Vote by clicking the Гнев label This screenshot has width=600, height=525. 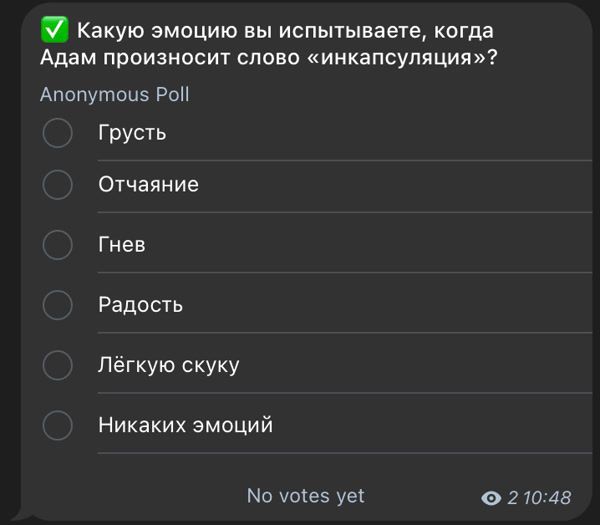click(x=122, y=244)
